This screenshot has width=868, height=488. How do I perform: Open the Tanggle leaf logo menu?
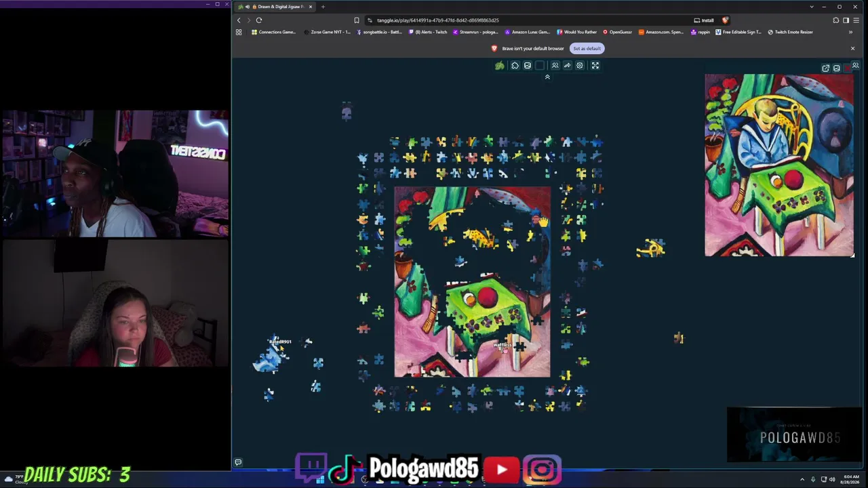coord(500,66)
